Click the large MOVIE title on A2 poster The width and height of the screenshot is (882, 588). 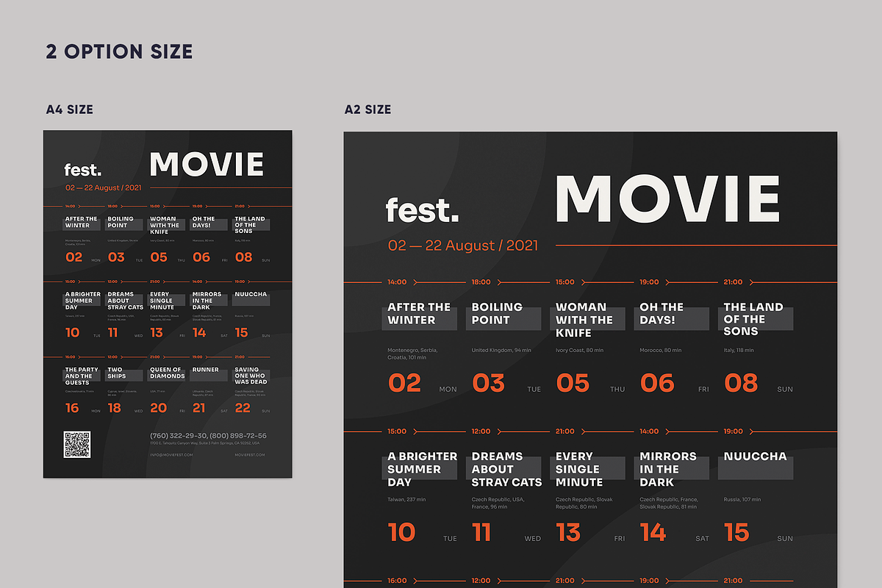tap(667, 198)
